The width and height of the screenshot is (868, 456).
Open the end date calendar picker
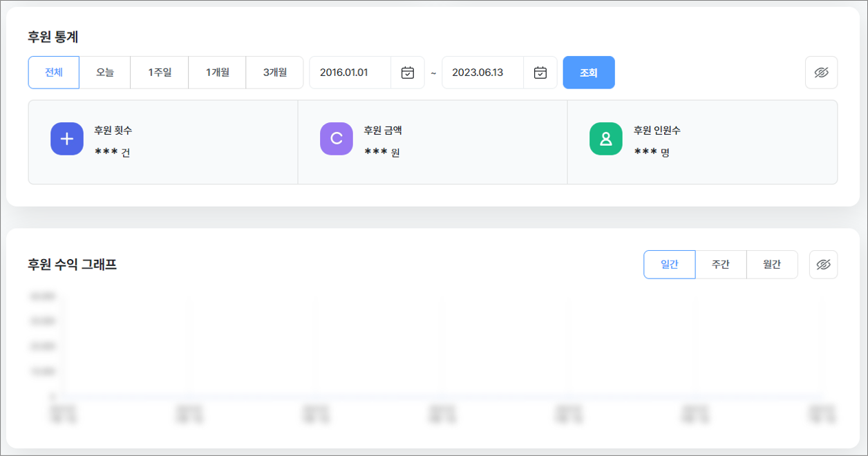pyautogui.click(x=540, y=73)
